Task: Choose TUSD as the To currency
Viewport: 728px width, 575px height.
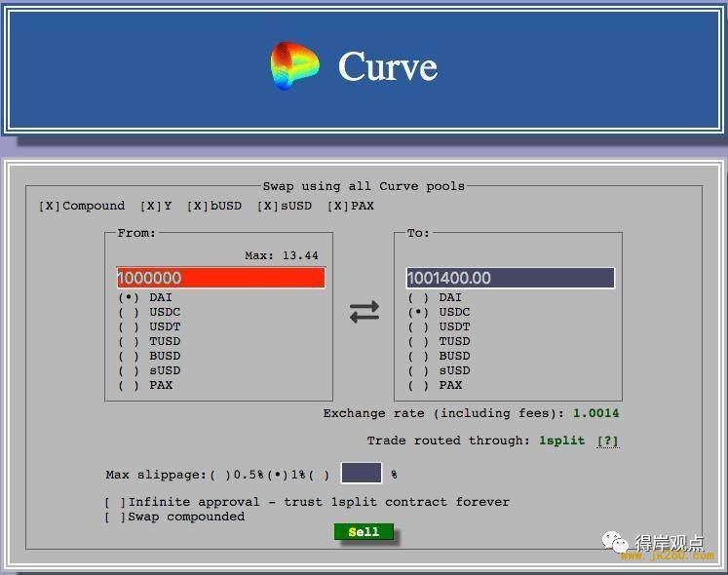Action: 418,341
